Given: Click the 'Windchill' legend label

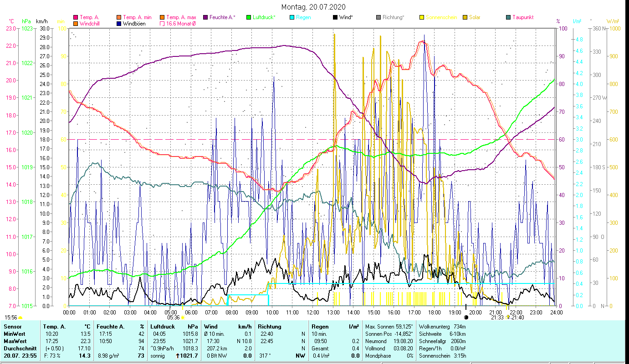Looking at the screenshot, I should click(89, 23).
